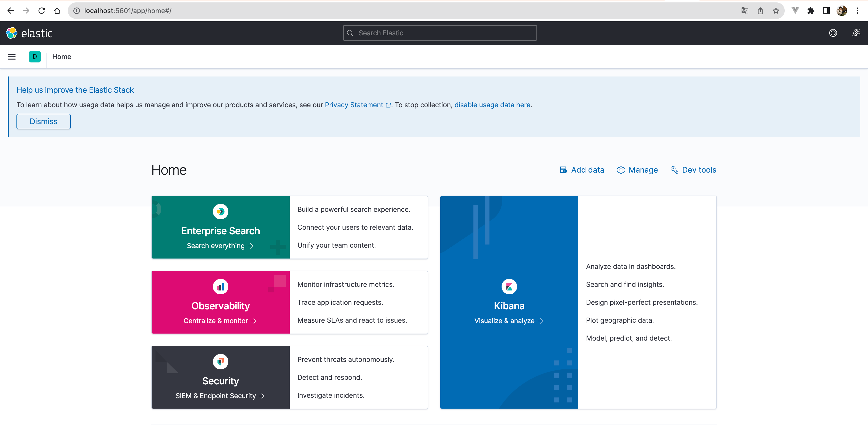Viewport: 868px width, 427px height.
Task: Click 'Measure SLAs and react to issues.' text
Action: [x=352, y=320]
